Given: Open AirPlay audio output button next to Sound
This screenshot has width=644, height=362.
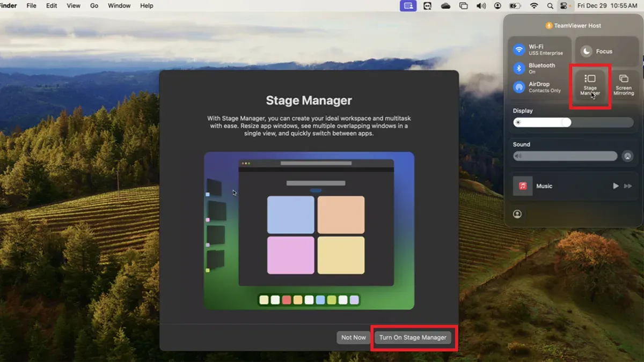Looking at the screenshot, I should coord(627,156).
